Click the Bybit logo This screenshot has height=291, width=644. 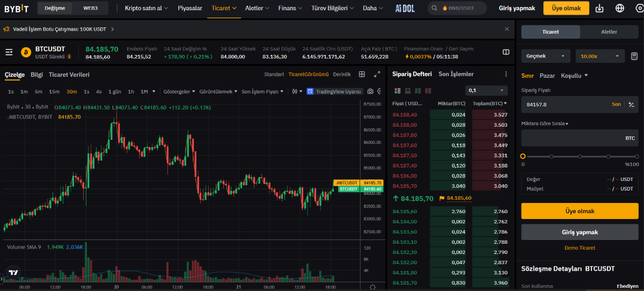pos(17,8)
